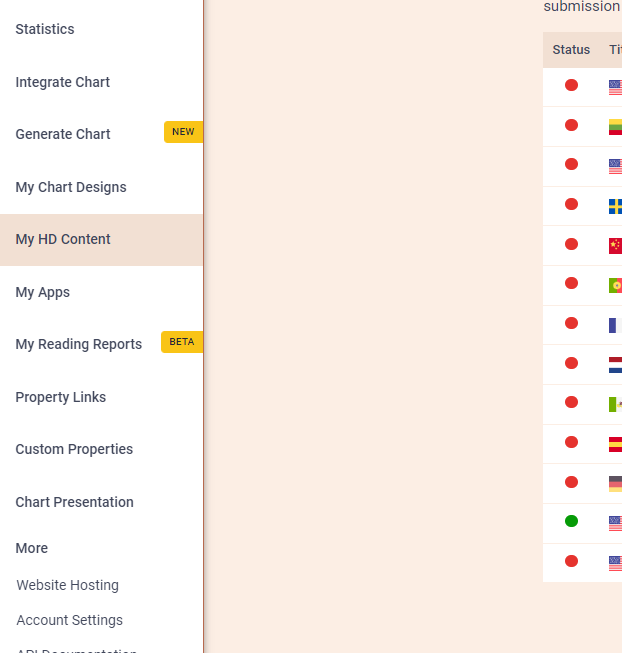Open the My HD Content section
The height and width of the screenshot is (653, 622).
pos(101,240)
